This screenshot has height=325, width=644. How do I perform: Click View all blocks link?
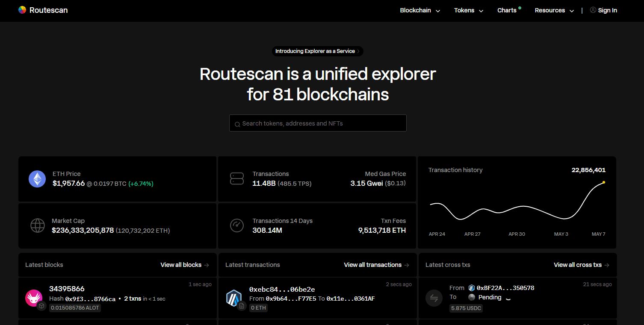click(181, 265)
